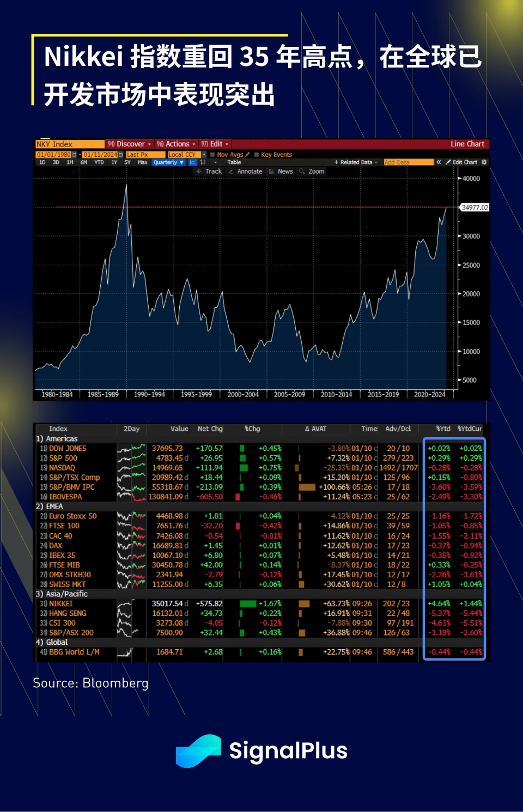Enable the Mov Avgs checkbox
523x812 pixels.
[213, 155]
